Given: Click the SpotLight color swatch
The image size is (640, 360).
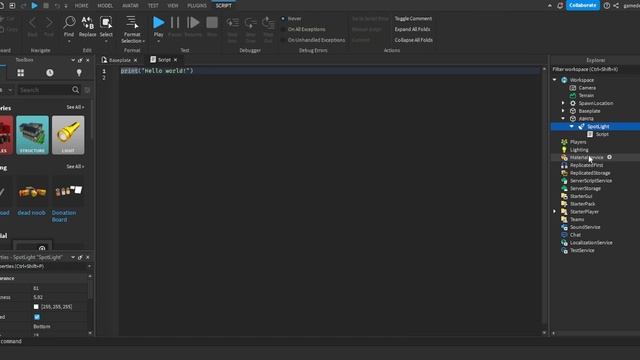Looking at the screenshot, I should 36,307.
